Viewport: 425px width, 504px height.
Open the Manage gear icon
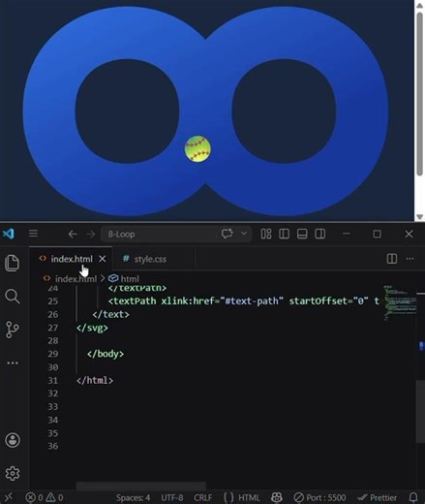[x=13, y=473]
